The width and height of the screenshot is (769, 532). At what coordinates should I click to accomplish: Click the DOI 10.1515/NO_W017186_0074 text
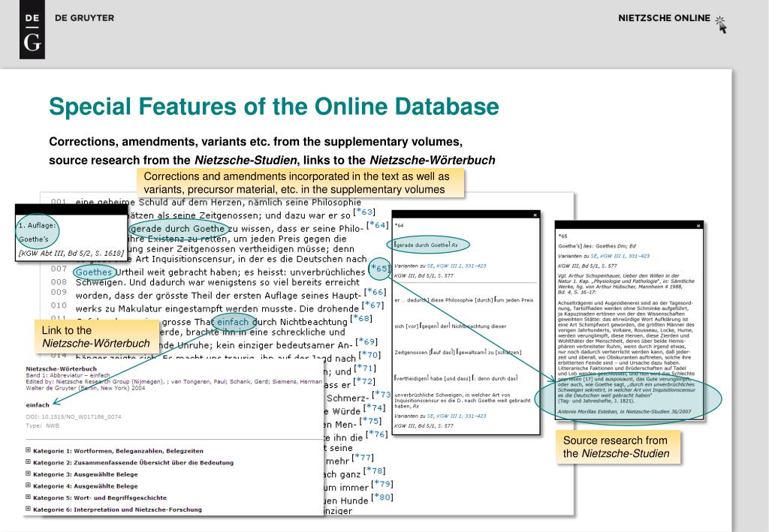click(x=74, y=417)
